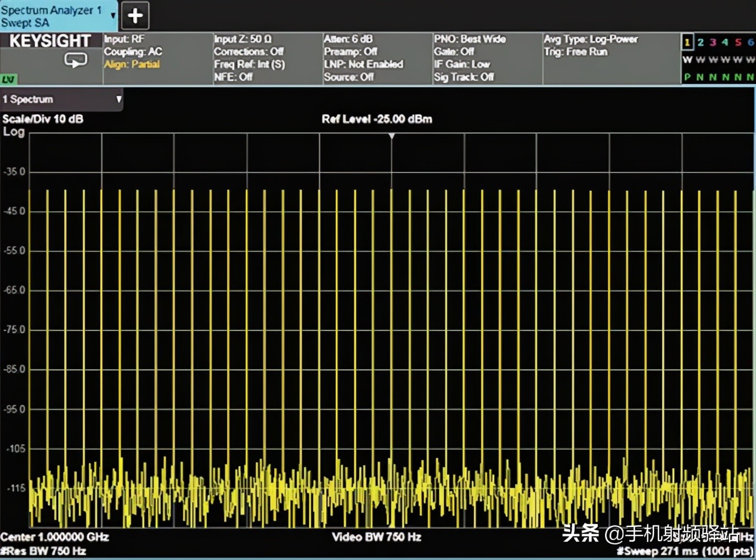Select the Spectrum Analyzer 1 Swept SA tab
The image size is (756, 560).
click(x=52, y=16)
